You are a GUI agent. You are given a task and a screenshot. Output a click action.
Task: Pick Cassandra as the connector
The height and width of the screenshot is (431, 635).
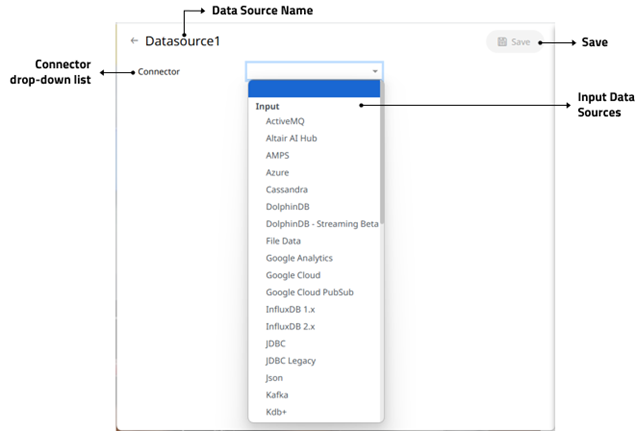[x=287, y=190]
